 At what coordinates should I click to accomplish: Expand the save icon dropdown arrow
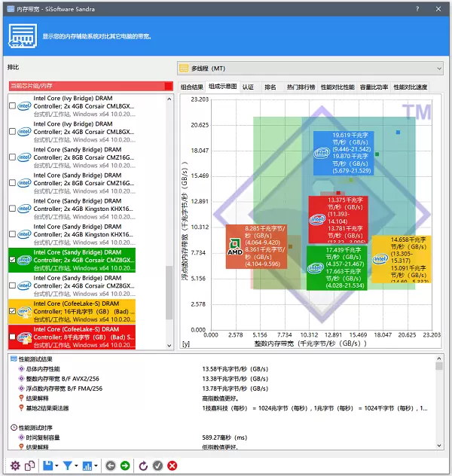(x=58, y=465)
